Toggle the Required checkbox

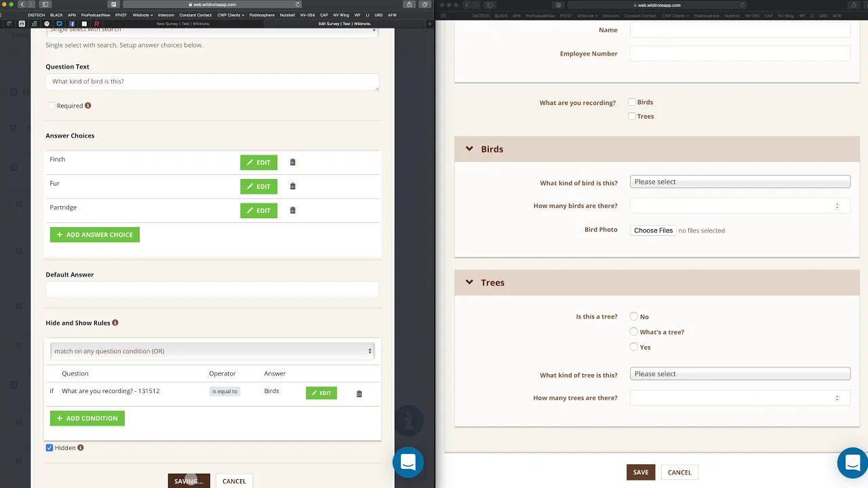click(52, 106)
